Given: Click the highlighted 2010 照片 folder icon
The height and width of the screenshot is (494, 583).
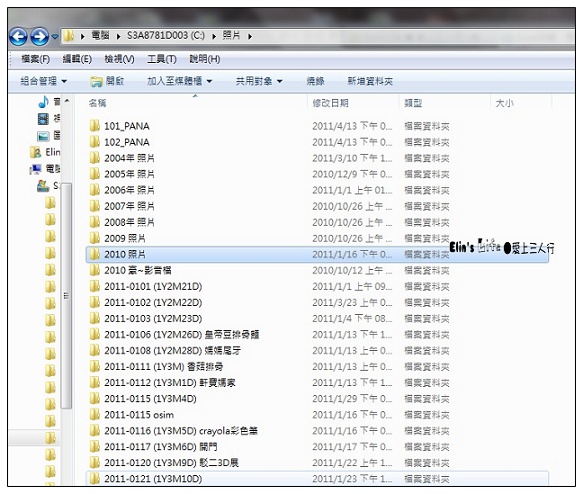Looking at the screenshot, I should pos(95,254).
